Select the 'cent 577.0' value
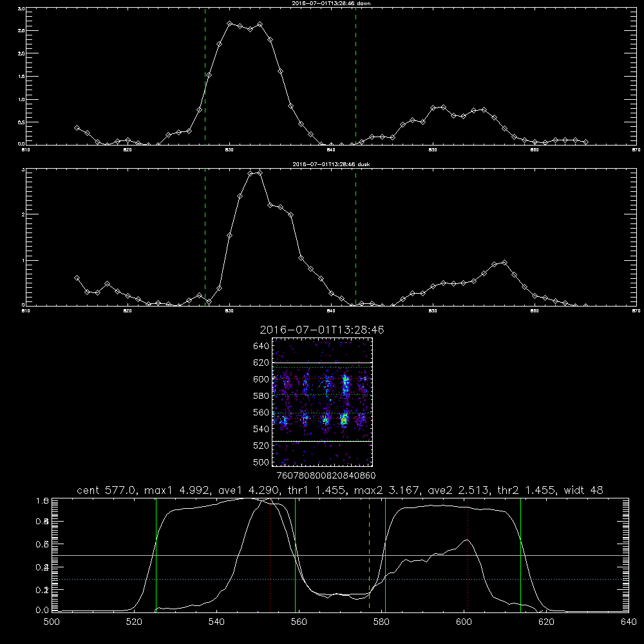This screenshot has width=644, height=644. (x=107, y=490)
